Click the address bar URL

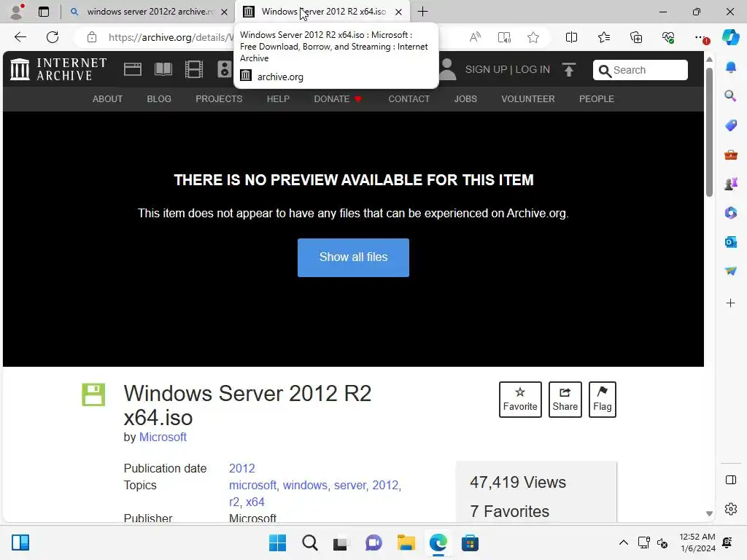click(171, 37)
